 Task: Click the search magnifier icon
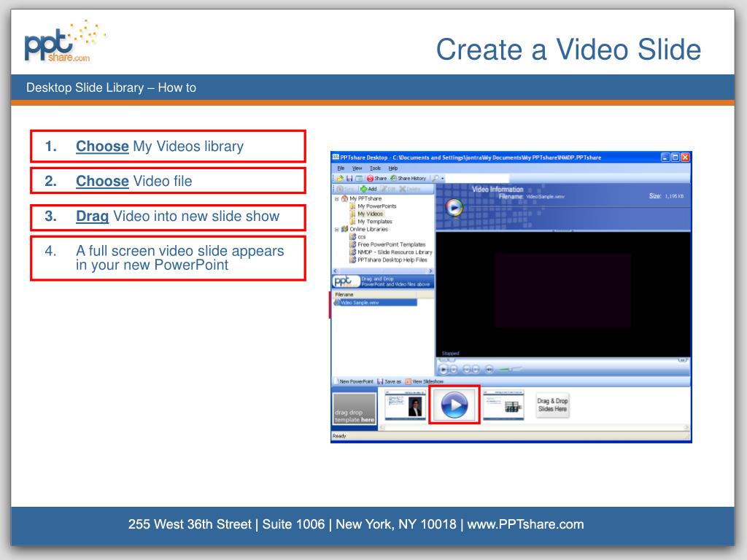tap(435, 178)
